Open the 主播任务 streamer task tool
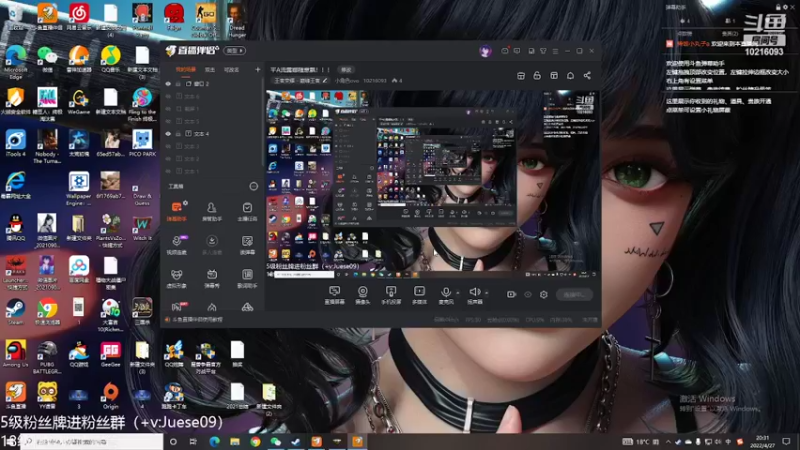 point(247,211)
